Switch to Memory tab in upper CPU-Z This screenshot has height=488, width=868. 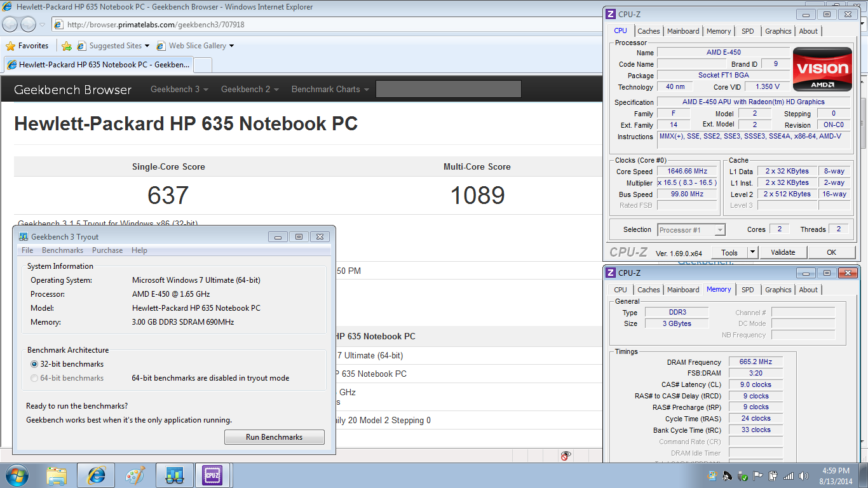pyautogui.click(x=719, y=31)
